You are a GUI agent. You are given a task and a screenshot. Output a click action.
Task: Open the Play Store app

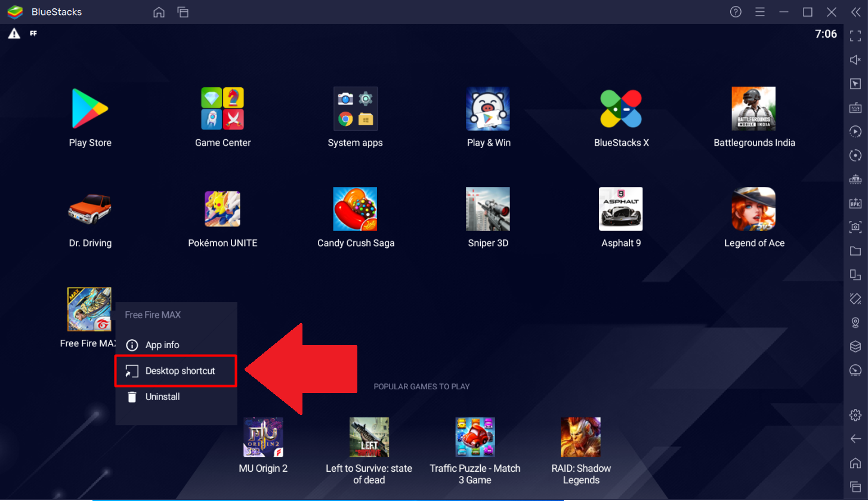tap(90, 109)
